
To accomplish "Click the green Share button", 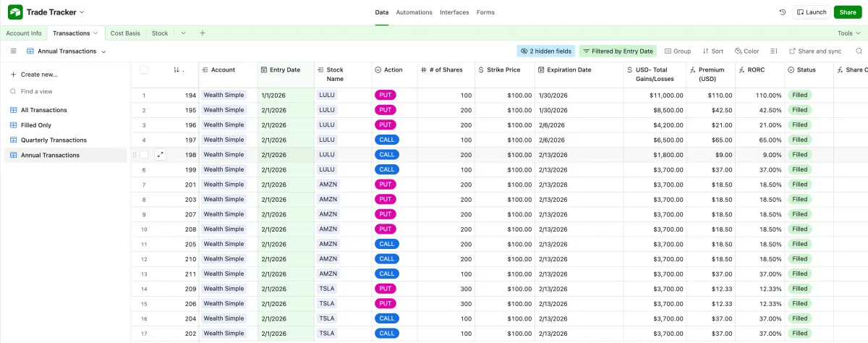I will [x=848, y=12].
